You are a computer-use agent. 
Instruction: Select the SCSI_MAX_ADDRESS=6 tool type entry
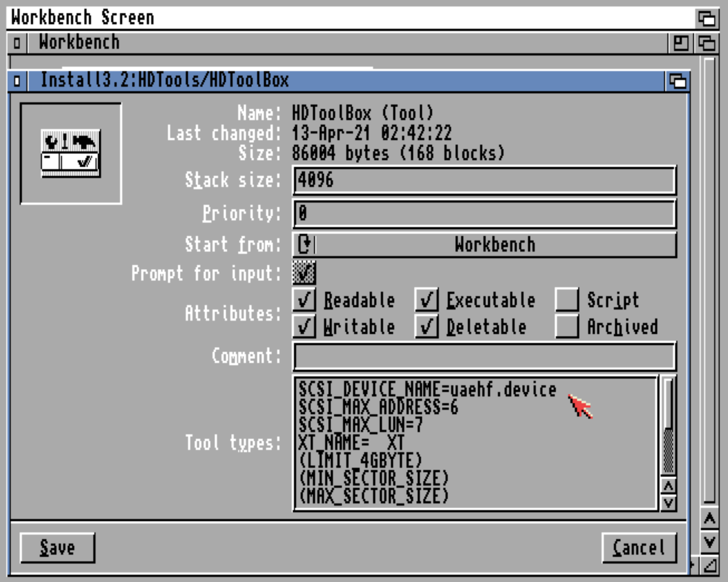(378, 407)
